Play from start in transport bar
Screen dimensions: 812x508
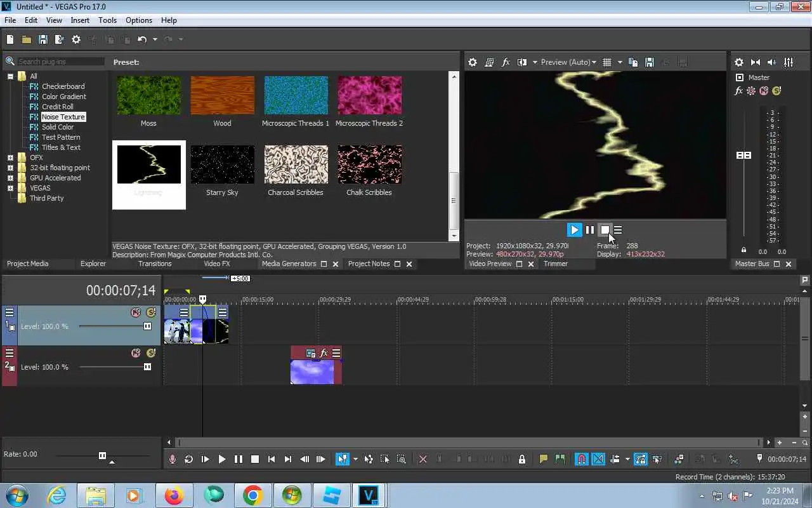tap(206, 459)
